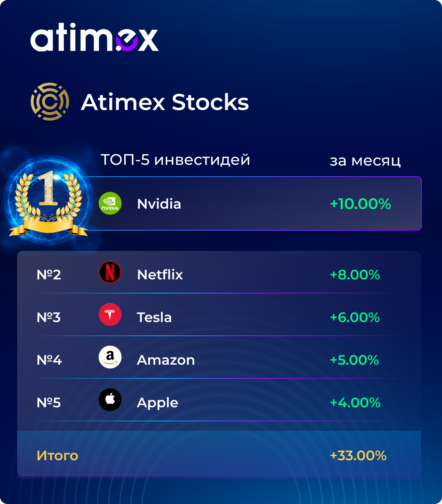The image size is (442, 504).
Task: Click the Atimex Stocks title text
Action: click(x=165, y=102)
